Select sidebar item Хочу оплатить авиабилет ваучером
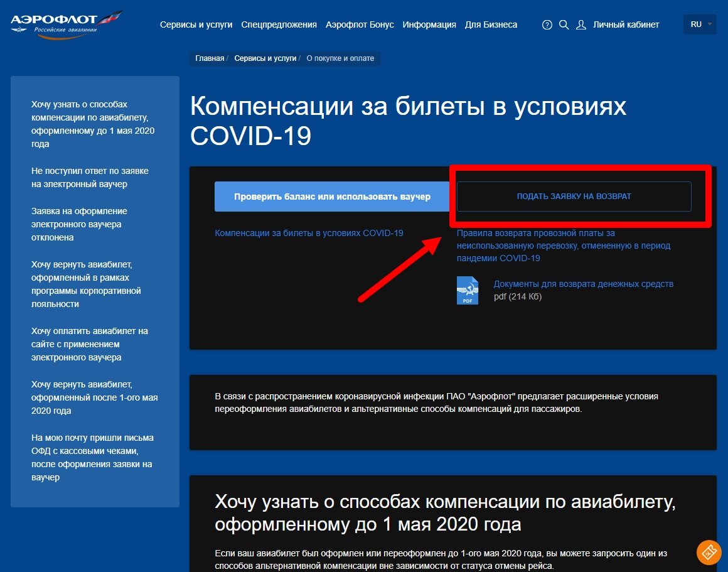The width and height of the screenshot is (728, 572). click(x=90, y=344)
